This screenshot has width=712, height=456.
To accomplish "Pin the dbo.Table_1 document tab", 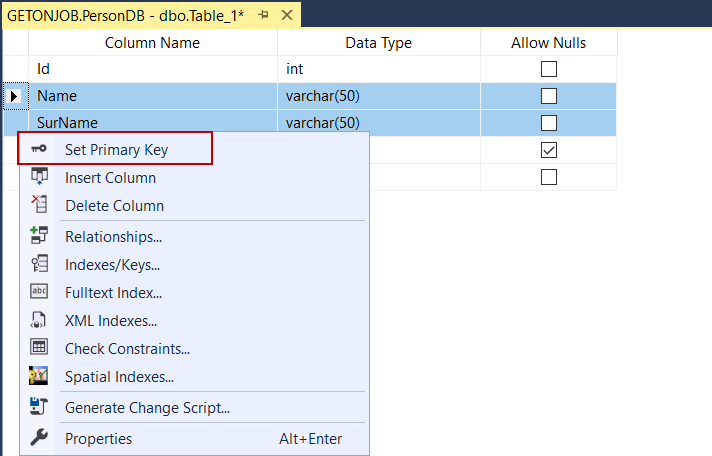I will [263, 15].
